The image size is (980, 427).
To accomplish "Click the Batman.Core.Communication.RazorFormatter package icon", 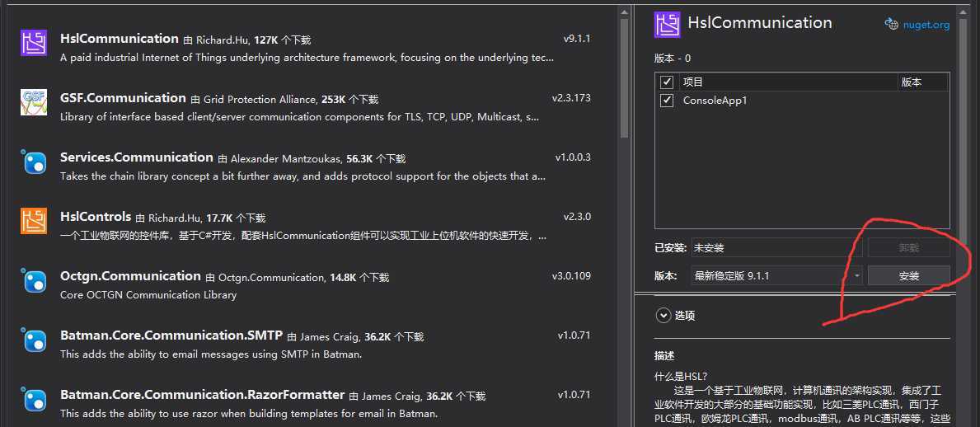I will [34, 400].
